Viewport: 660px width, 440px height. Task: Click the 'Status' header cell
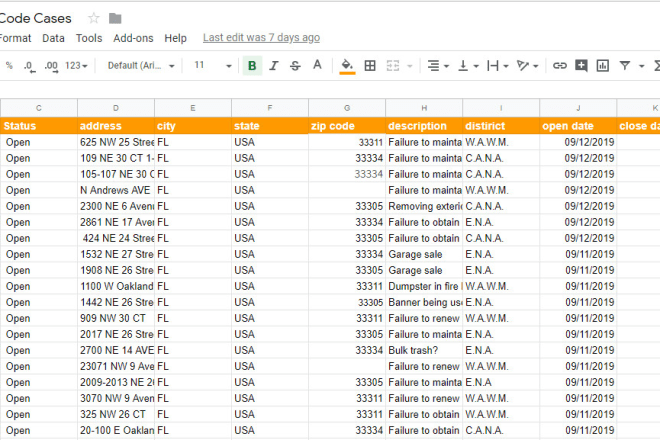pyautogui.click(x=39, y=126)
